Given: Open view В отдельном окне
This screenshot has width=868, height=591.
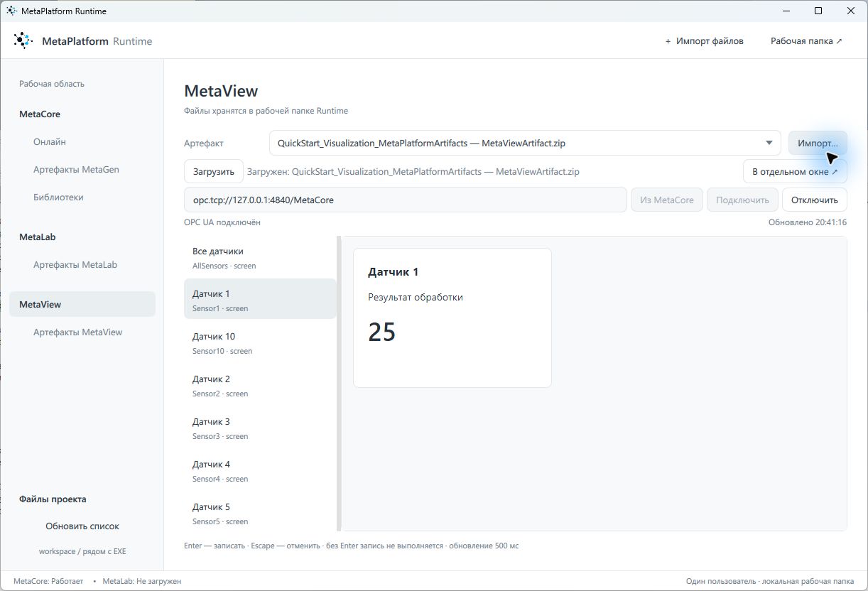Looking at the screenshot, I should (x=795, y=171).
